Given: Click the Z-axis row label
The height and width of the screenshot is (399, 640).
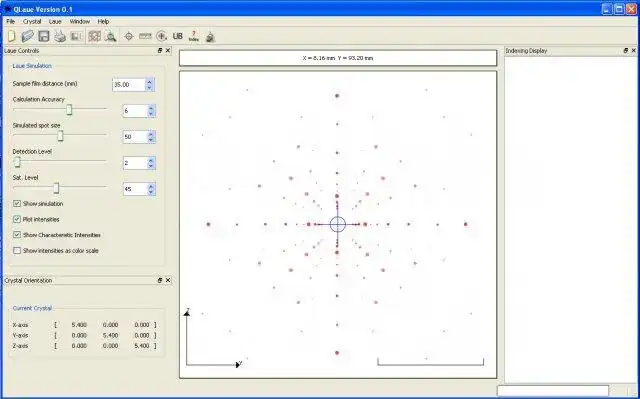Looking at the screenshot, I should click(x=20, y=346).
